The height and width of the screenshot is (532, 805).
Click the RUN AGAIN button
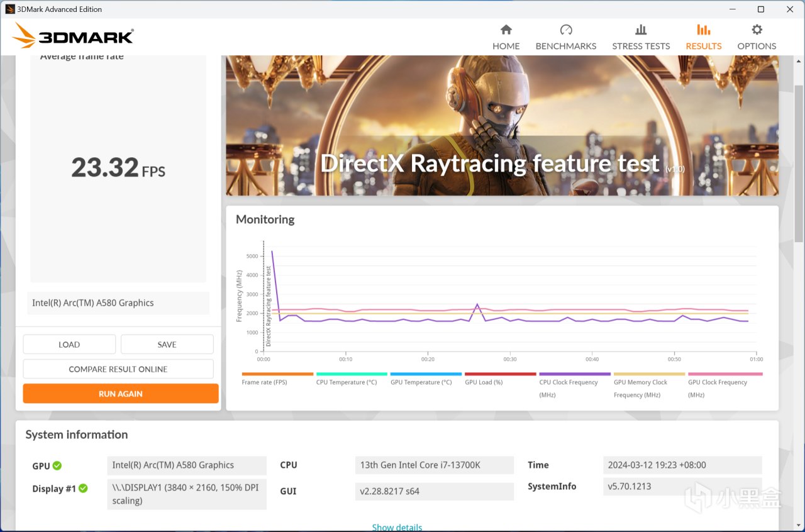[121, 394]
